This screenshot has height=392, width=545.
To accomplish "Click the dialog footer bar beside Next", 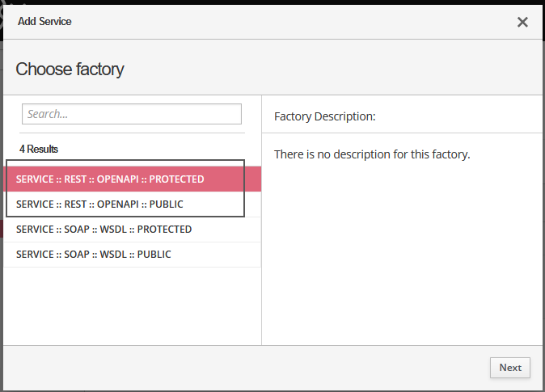I will [243, 368].
